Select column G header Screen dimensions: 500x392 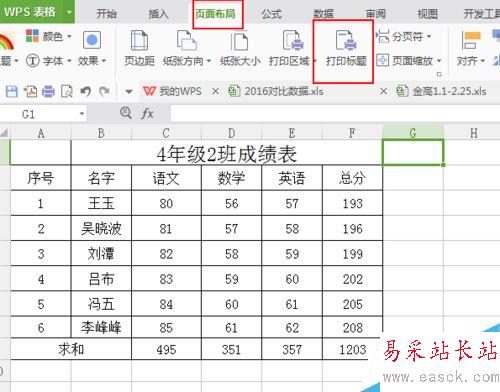click(413, 133)
